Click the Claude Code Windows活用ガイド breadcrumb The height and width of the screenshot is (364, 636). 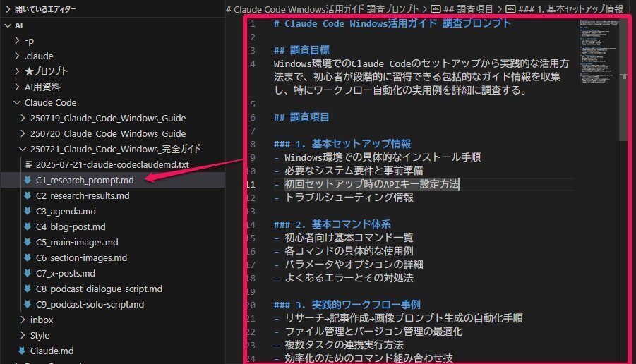(x=323, y=8)
